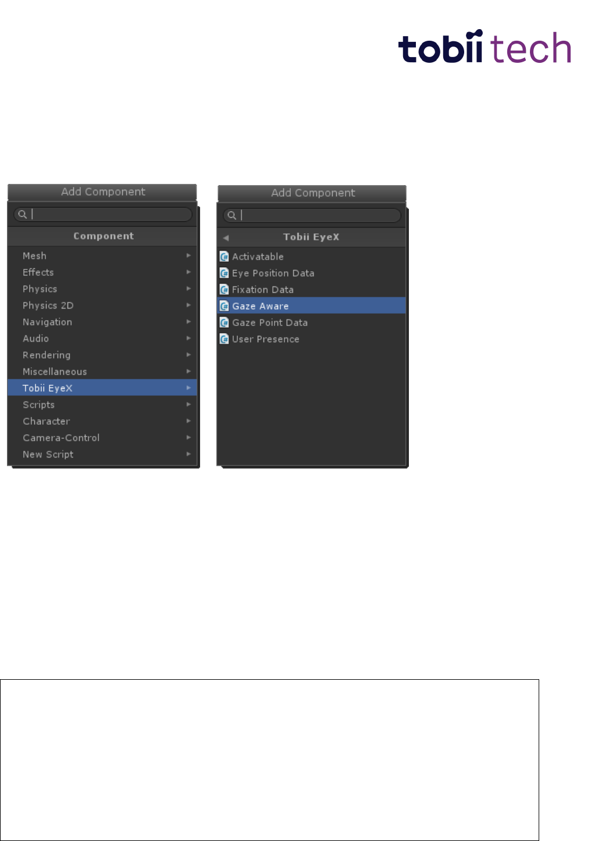Expand the Physics 2D submenu arrow
Screen dimensions: 616x841
point(188,305)
